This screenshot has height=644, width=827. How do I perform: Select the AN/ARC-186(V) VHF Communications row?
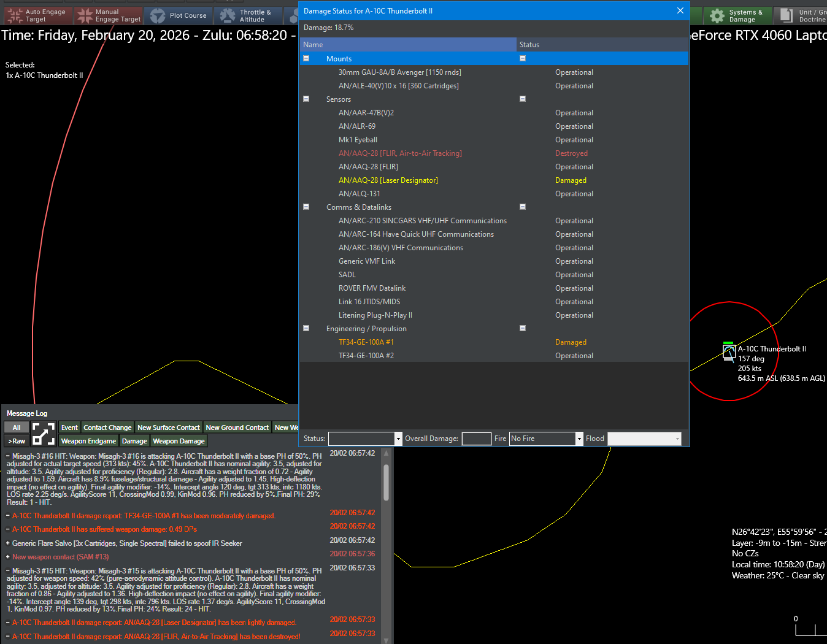(494, 248)
